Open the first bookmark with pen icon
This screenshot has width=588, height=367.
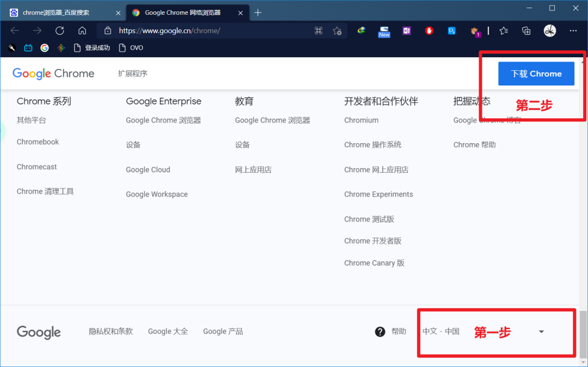click(x=11, y=47)
